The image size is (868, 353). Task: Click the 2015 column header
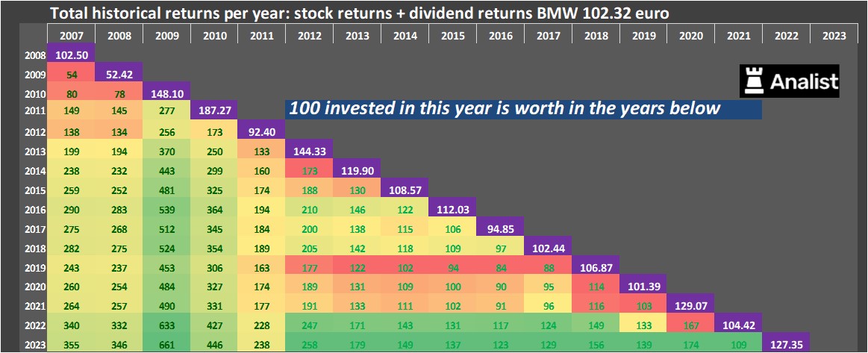point(452,35)
